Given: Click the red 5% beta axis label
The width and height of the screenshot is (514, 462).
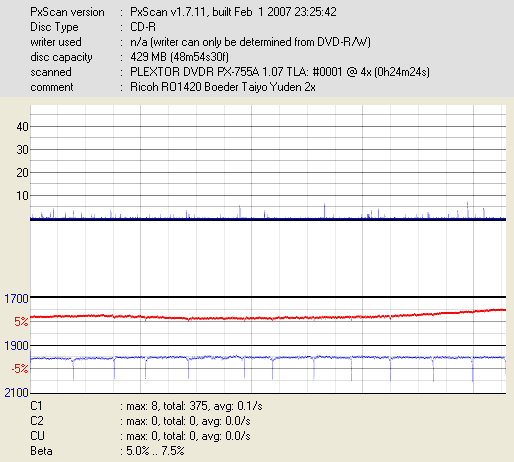Looking at the screenshot, I should pos(21,322).
